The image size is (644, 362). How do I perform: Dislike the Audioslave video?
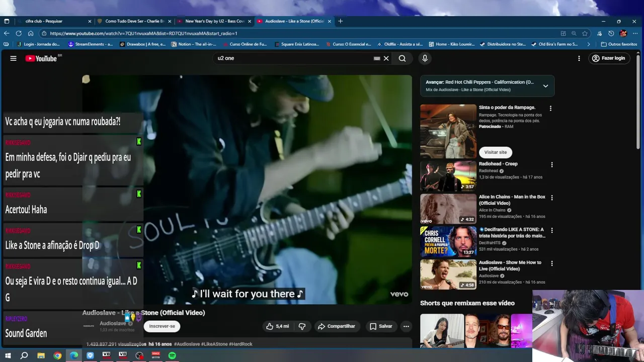click(302, 326)
